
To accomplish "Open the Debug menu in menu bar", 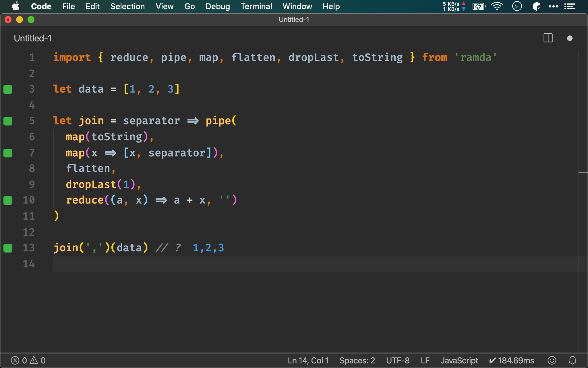I will coord(217,6).
